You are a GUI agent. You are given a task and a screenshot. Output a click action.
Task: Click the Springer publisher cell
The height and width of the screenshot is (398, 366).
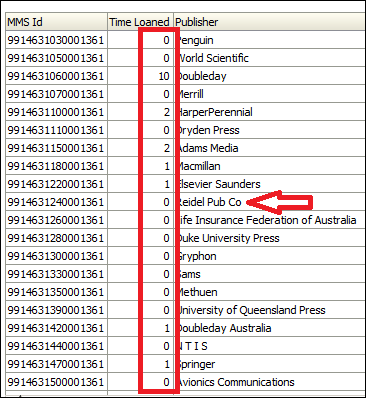point(269,364)
